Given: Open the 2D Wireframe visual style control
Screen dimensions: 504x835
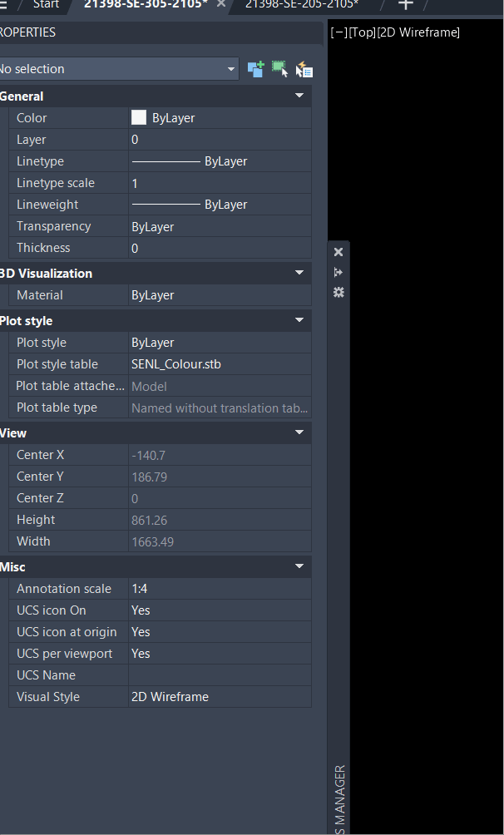Looking at the screenshot, I should coord(420,32).
